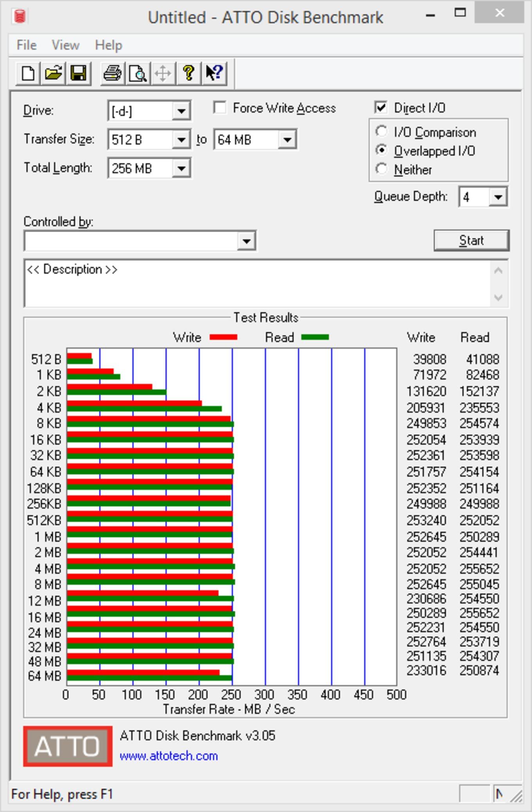Activate the context help pointer icon
This screenshot has height=812, width=532.
click(214, 73)
